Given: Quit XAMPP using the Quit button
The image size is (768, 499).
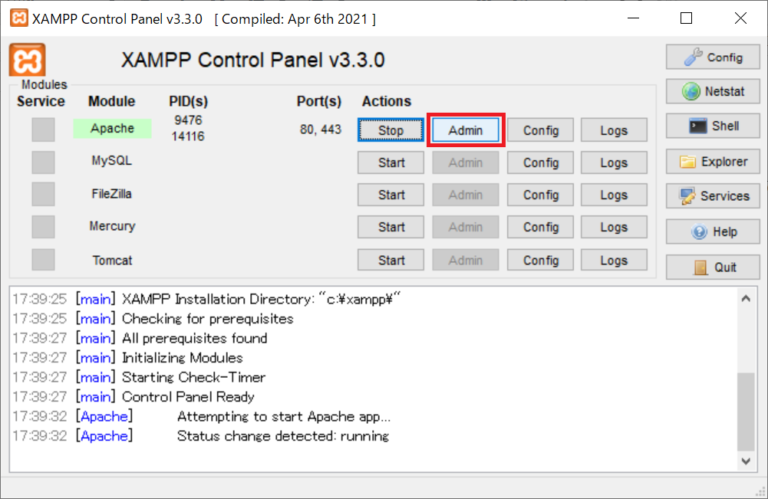Looking at the screenshot, I should coord(711,267).
